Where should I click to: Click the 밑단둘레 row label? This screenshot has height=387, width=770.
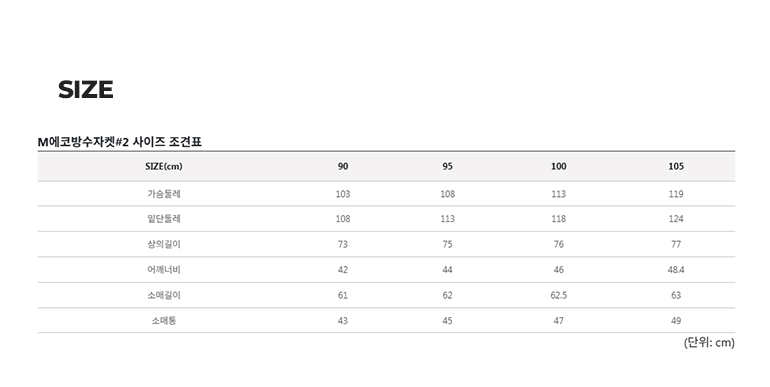[x=164, y=219]
